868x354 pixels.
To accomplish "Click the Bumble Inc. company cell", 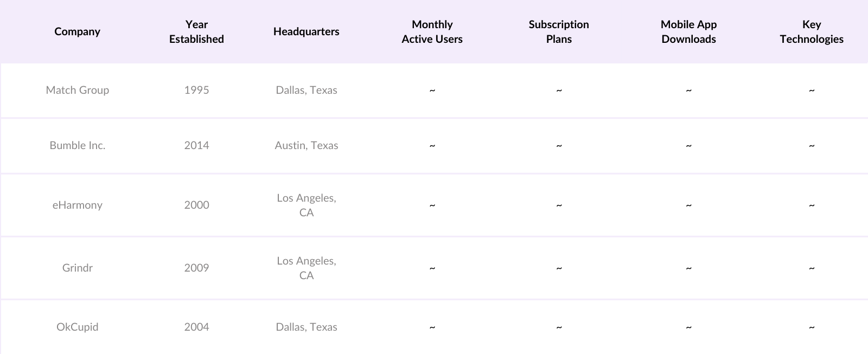I will coord(77,145).
